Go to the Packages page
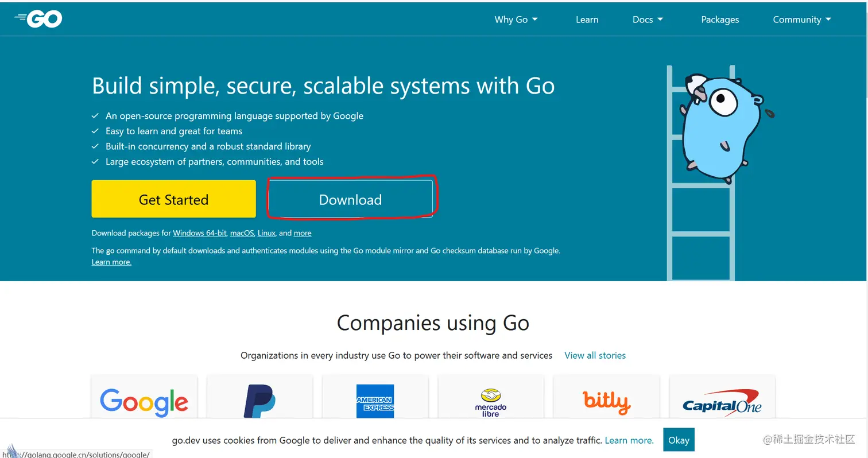 [x=720, y=20]
